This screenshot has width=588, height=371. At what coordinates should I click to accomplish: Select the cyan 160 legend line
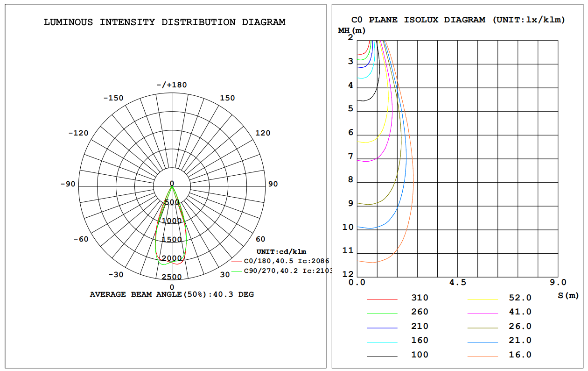pyautogui.click(x=382, y=342)
